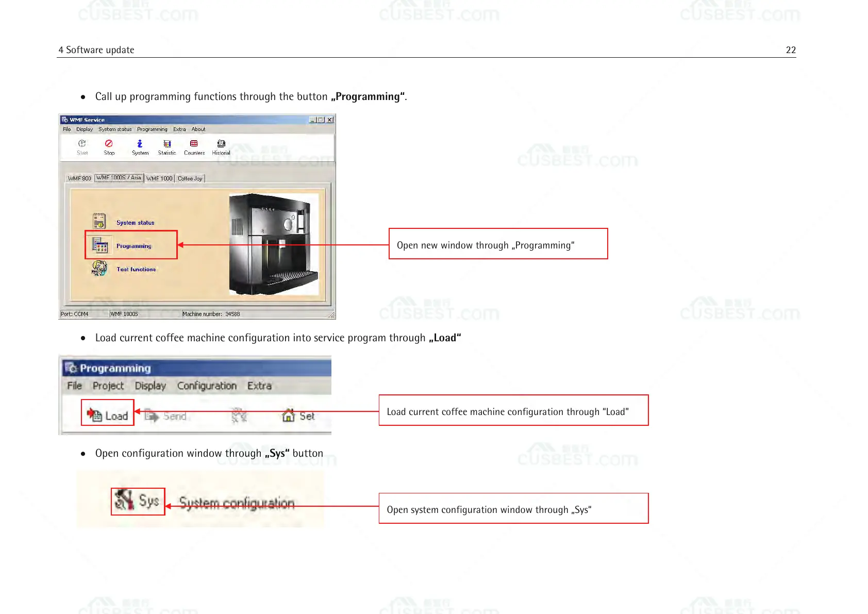
Task: Switch to the WMF 1000S / Asia tab
Action: tap(119, 177)
